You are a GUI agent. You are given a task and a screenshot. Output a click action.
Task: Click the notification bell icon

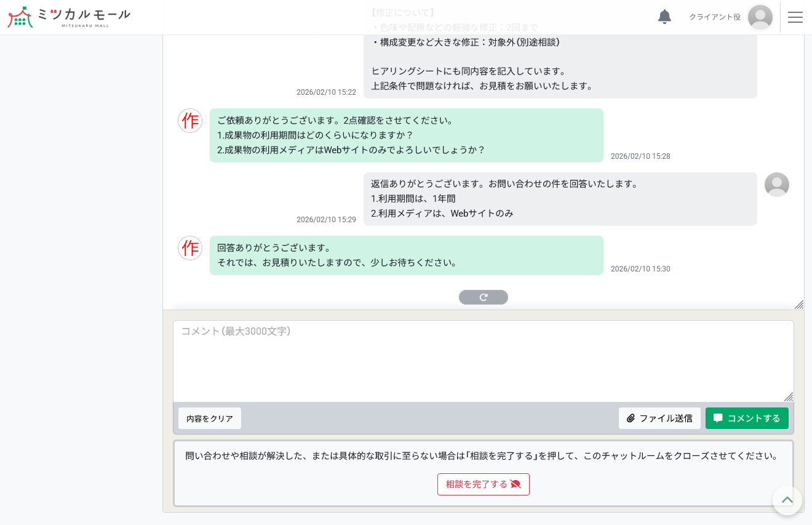pyautogui.click(x=664, y=17)
